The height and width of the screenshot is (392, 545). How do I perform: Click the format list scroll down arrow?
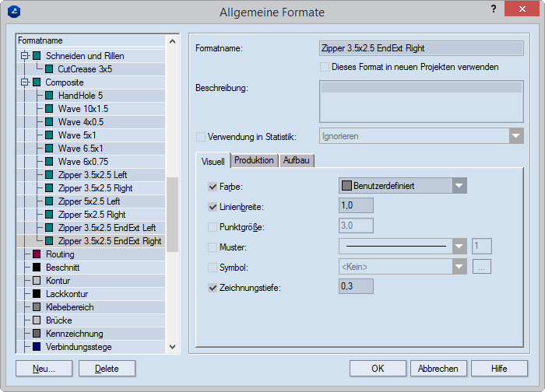coord(172,347)
